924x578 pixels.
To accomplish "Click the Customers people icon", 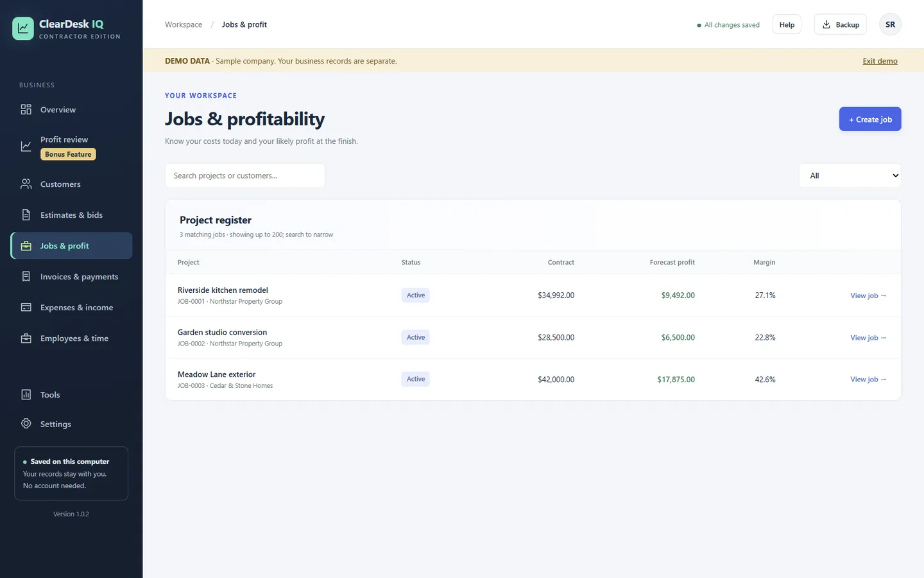I will click(x=26, y=184).
